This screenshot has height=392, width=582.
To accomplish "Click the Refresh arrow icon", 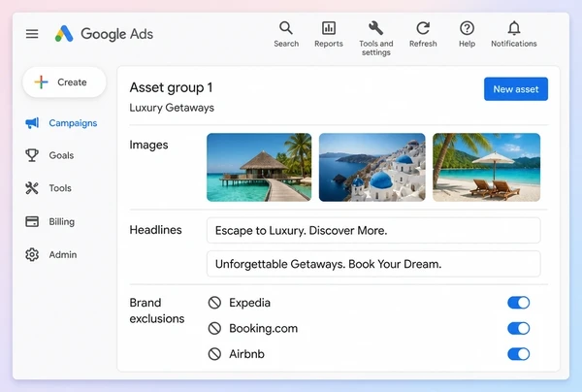I will [x=423, y=28].
